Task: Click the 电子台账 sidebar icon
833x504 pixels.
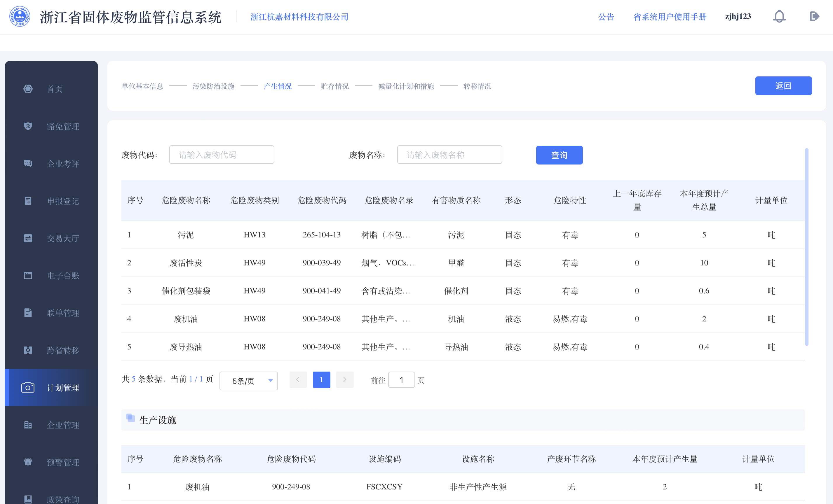Action: [x=28, y=276]
